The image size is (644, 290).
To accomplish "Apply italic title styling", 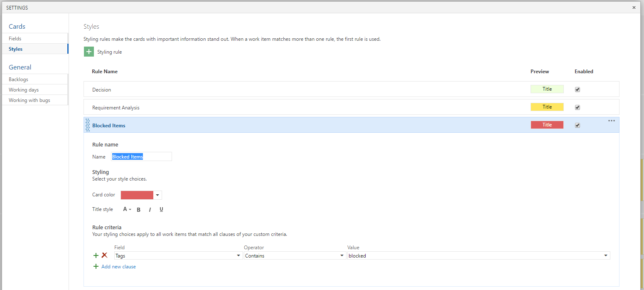I will click(x=150, y=209).
